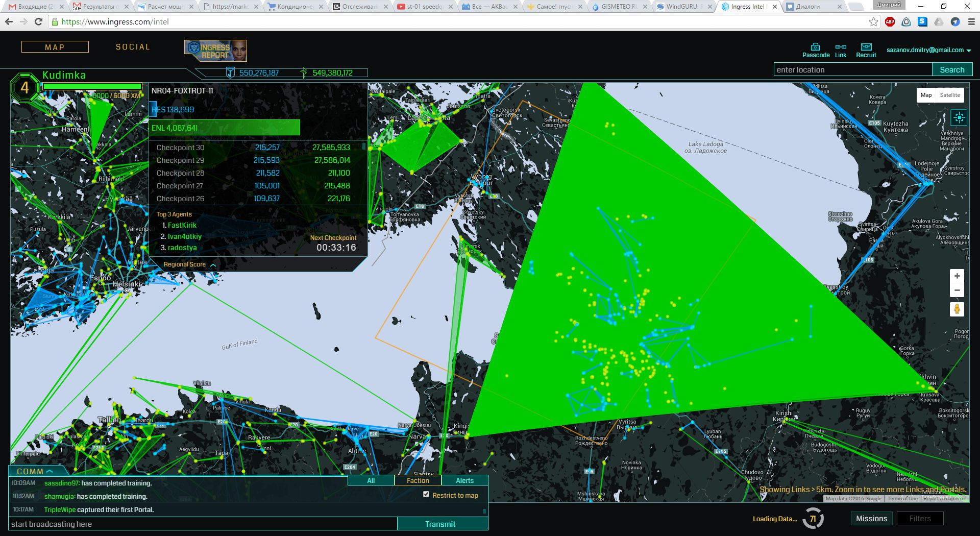Close the Диалоги browser tab
980x536 pixels.
coord(840,7)
